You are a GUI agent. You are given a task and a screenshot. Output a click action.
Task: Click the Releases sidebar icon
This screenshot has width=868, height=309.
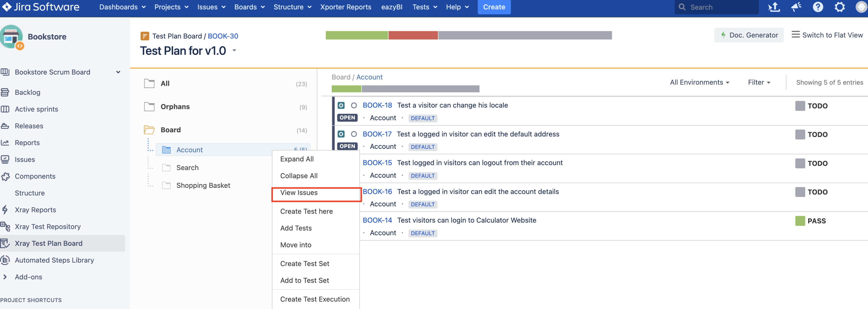(5, 126)
